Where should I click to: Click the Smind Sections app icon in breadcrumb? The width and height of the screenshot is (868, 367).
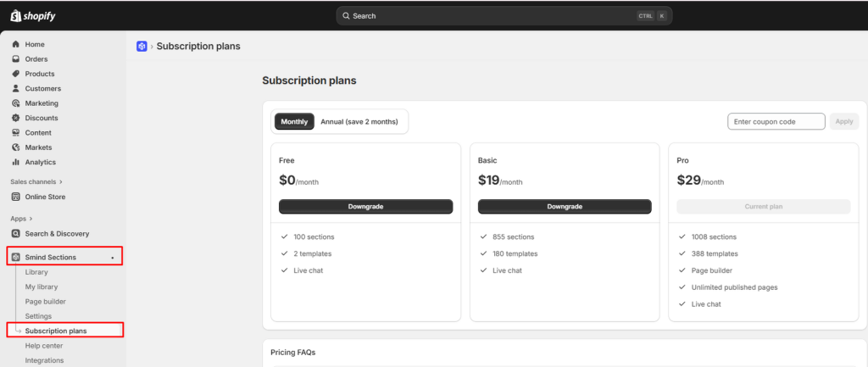(142, 47)
